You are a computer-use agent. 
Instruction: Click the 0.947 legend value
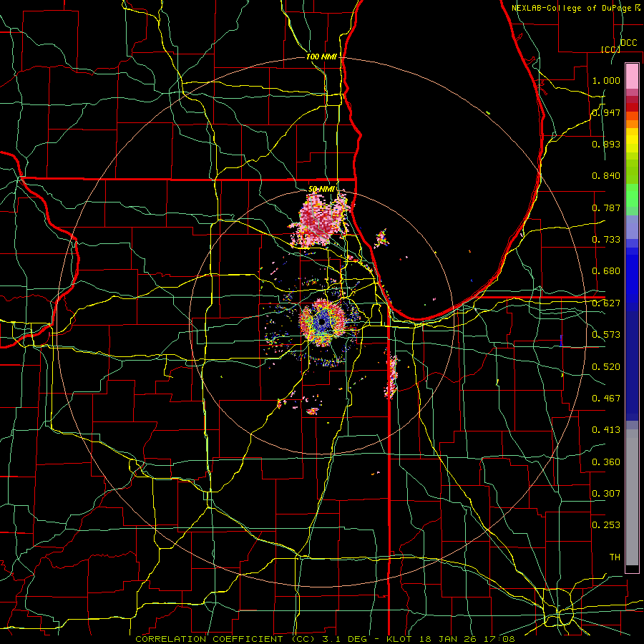[x=606, y=112]
